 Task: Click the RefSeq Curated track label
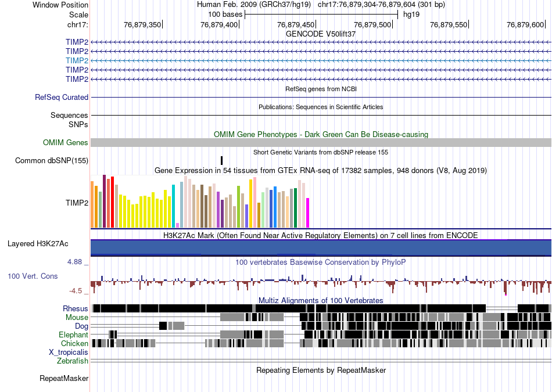(x=62, y=97)
